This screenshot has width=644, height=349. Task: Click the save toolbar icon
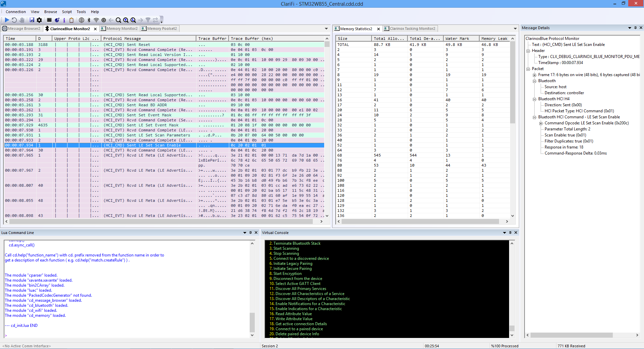pyautogui.click(x=32, y=20)
